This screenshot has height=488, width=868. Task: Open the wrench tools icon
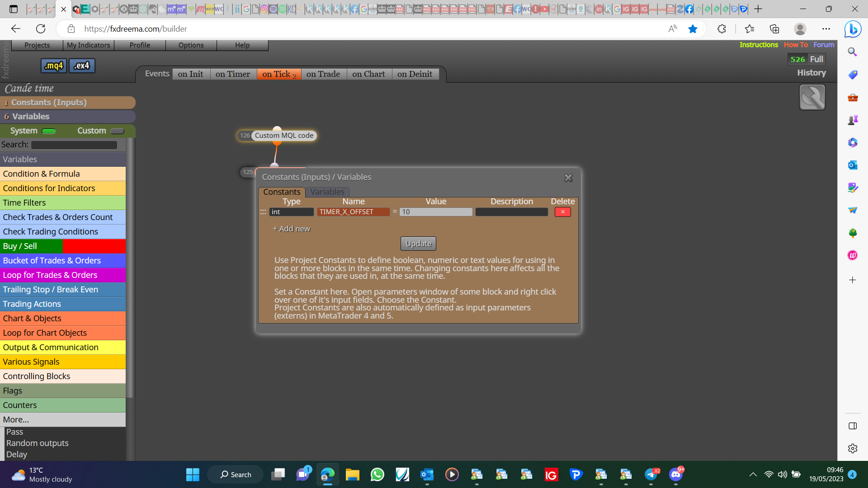[x=812, y=97]
